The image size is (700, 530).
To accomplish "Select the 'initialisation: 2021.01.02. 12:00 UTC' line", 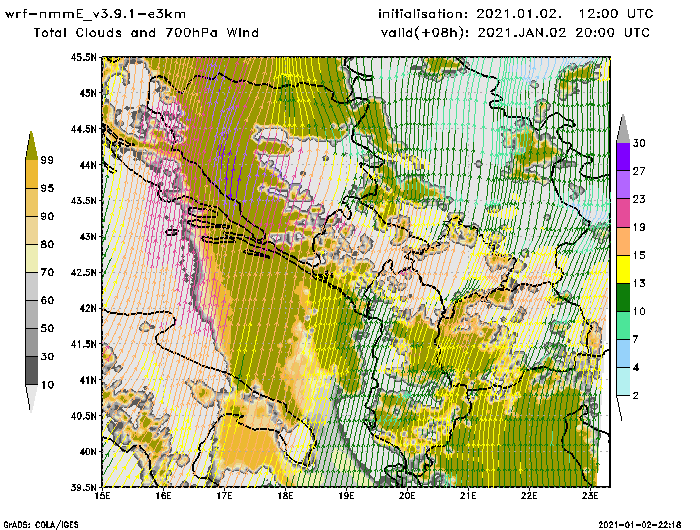I will 516,14.
